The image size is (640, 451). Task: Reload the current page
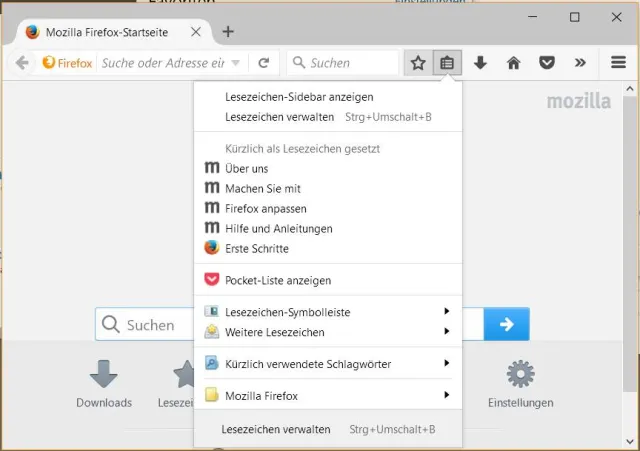coord(263,63)
